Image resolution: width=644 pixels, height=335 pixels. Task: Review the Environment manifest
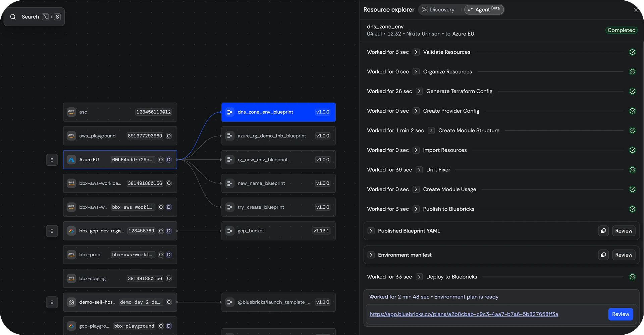(x=624, y=255)
